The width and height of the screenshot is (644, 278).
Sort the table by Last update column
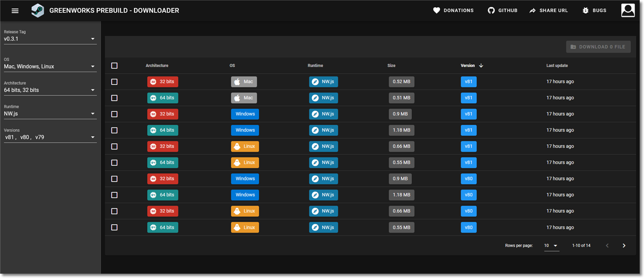557,66
